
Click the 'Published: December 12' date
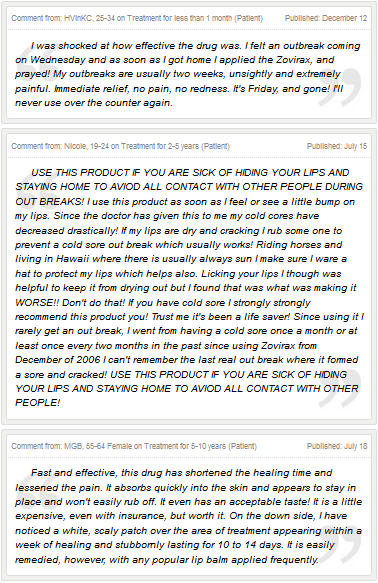point(326,18)
